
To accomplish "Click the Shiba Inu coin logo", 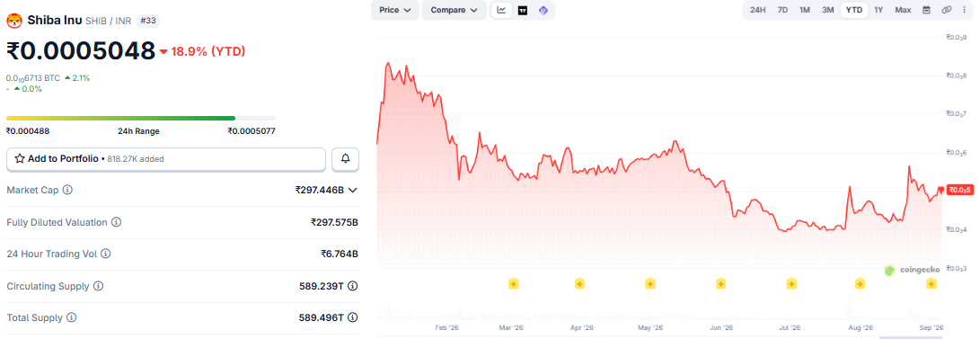I will click(14, 21).
